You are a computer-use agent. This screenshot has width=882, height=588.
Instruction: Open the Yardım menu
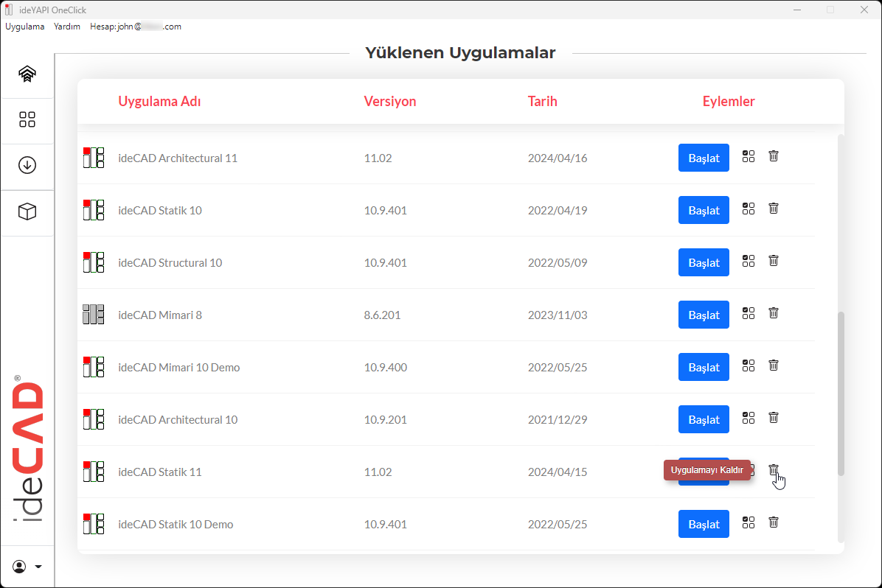click(67, 27)
